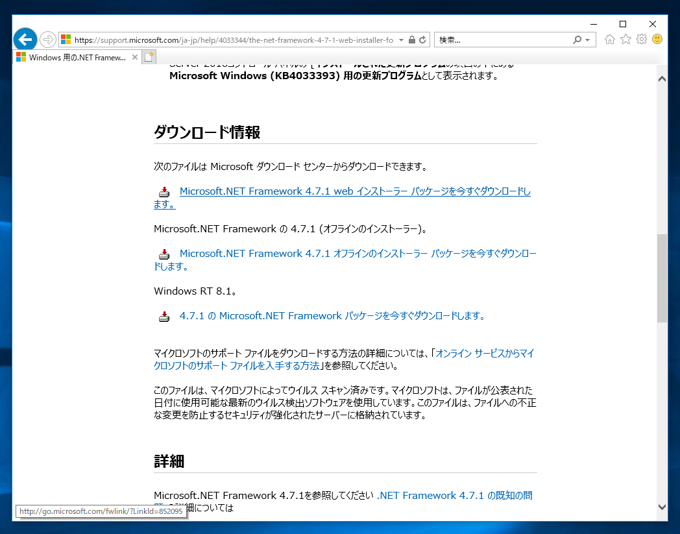Go back using the browser back arrow

pos(25,39)
